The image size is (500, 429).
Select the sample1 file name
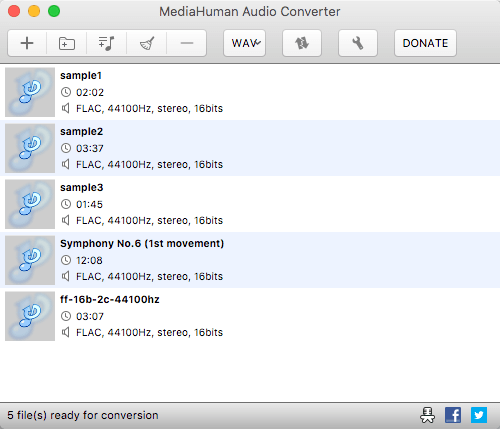point(81,76)
